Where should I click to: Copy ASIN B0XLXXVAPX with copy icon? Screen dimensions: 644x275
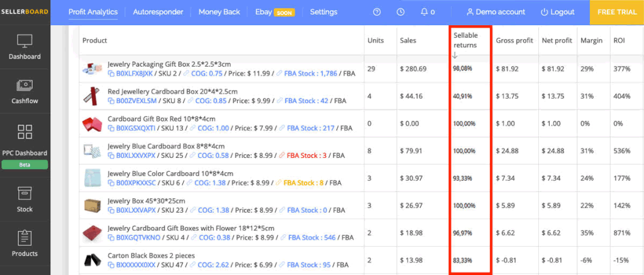click(x=111, y=210)
